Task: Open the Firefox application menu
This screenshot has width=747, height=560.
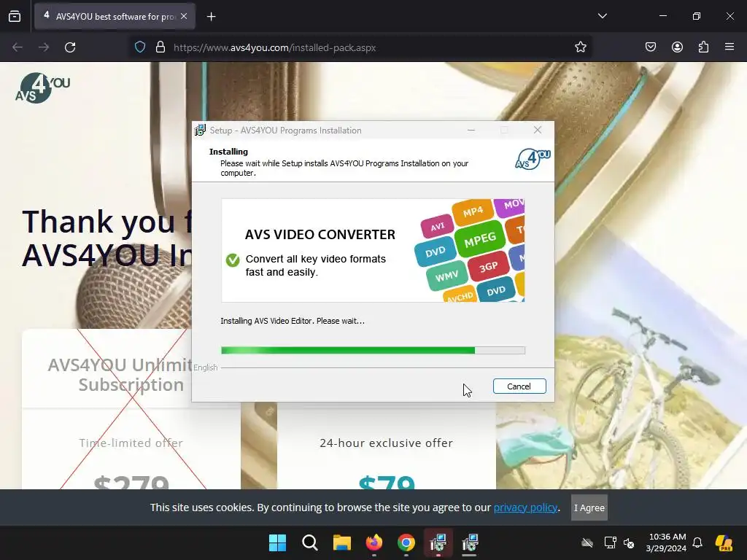Action: click(729, 47)
